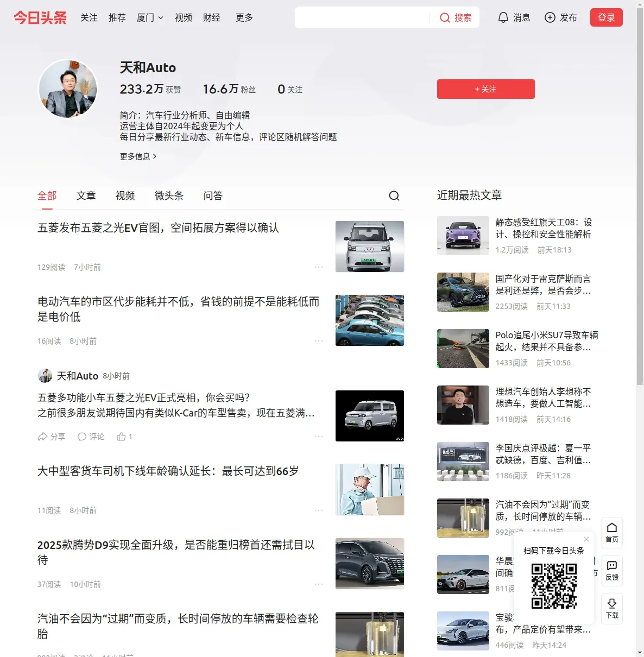Screen dimensions: 644x657
Task: Open more options for 五菱之光EV官图 article
Action: pyautogui.click(x=319, y=267)
